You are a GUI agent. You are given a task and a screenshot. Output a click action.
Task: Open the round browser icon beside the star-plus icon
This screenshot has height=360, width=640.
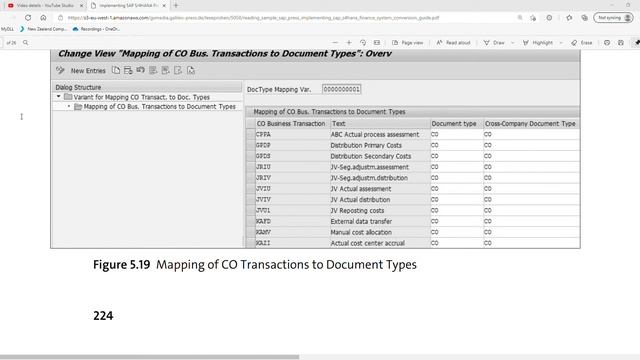[x=549, y=18]
